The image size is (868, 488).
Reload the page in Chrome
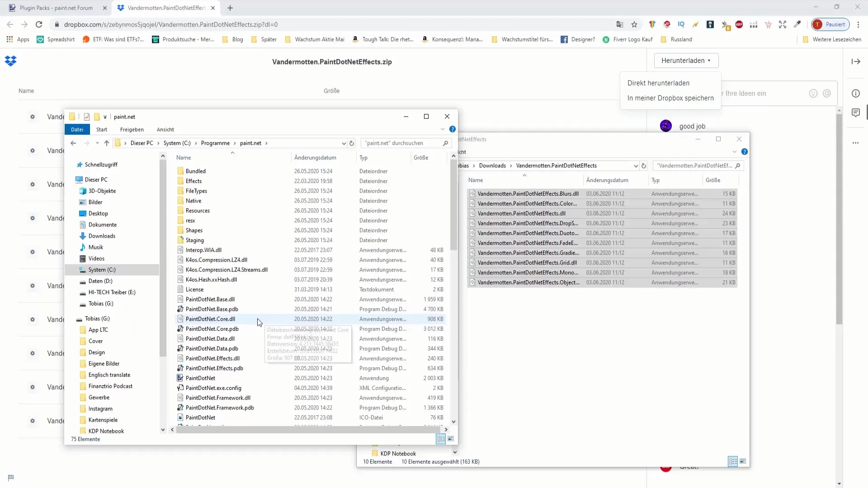point(39,24)
